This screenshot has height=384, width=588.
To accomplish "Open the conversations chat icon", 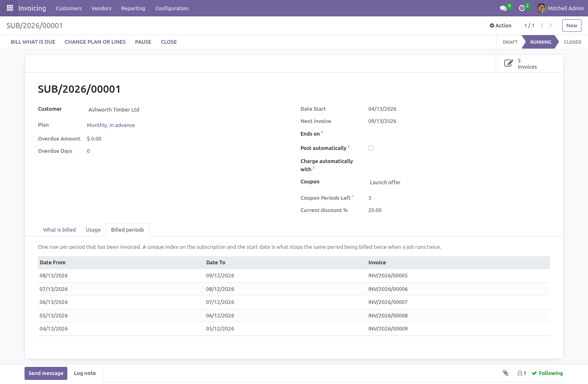I will point(503,8).
